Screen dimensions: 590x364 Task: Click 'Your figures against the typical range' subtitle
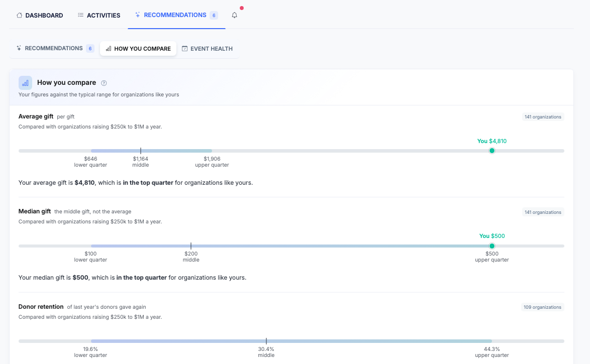[99, 95]
